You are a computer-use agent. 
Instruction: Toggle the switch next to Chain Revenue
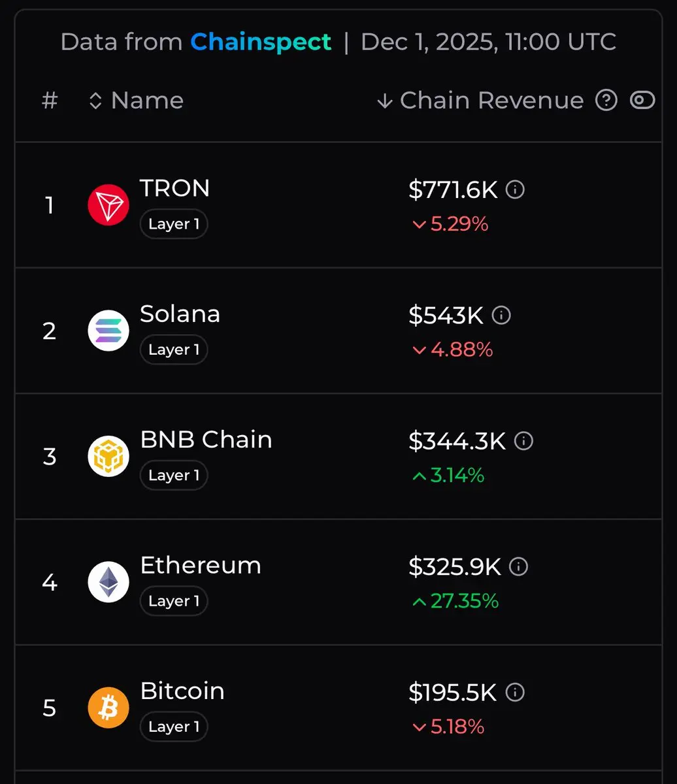click(642, 100)
